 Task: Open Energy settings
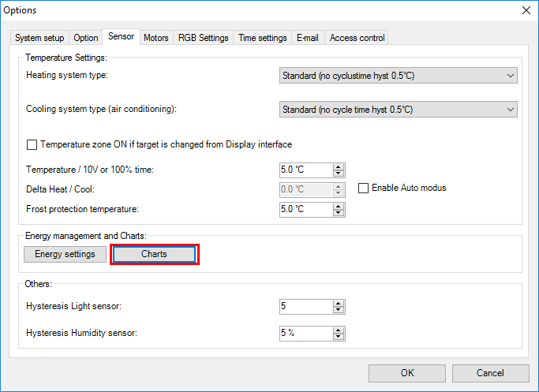[x=65, y=254]
